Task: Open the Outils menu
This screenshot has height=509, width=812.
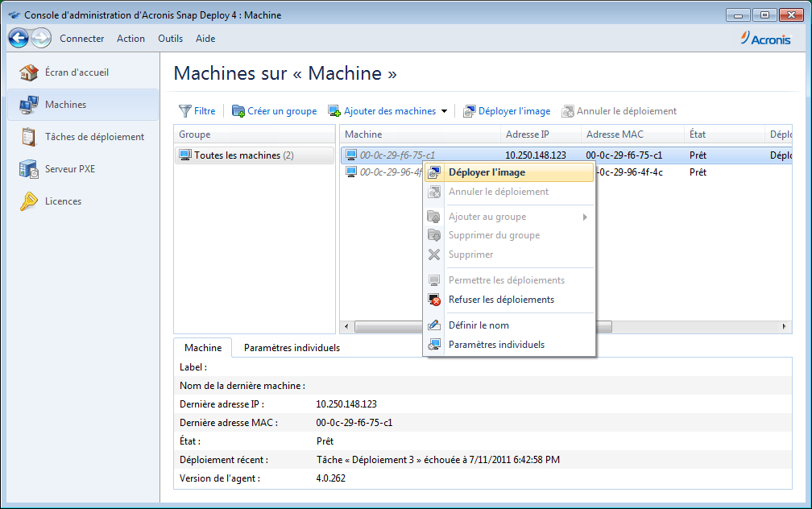Action: pos(170,39)
